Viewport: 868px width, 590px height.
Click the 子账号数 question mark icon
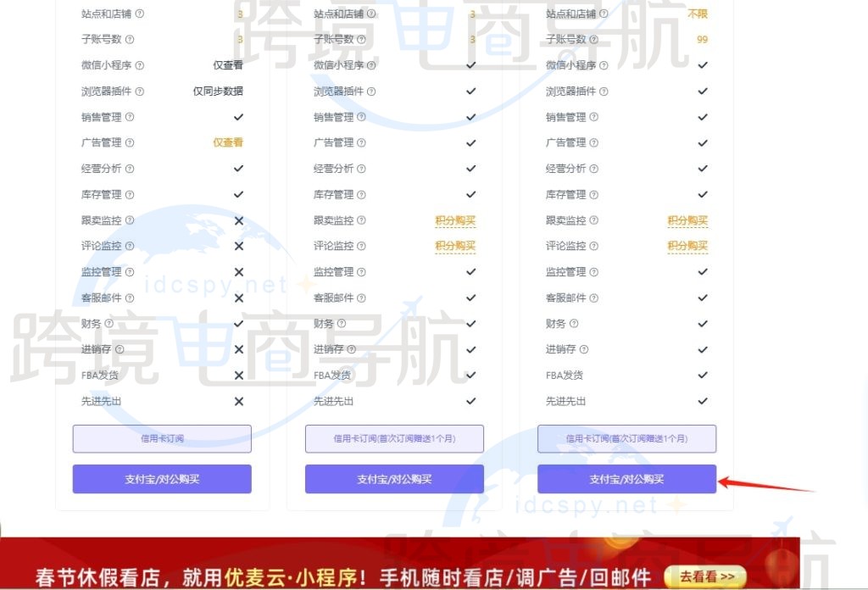click(x=129, y=39)
